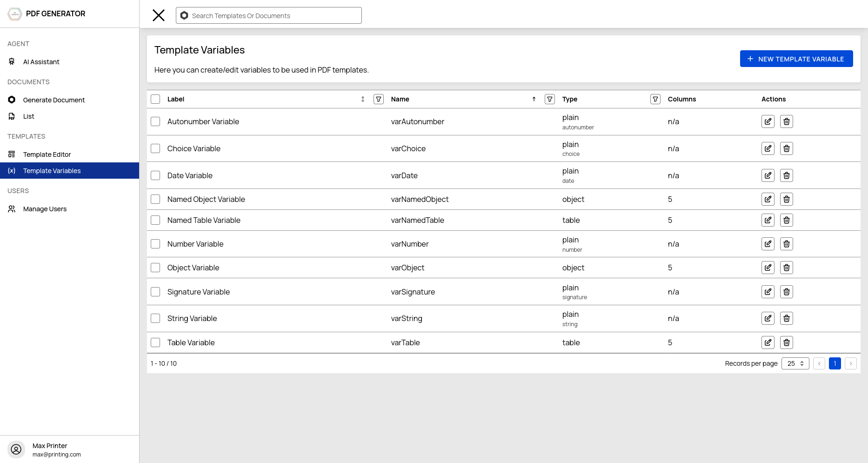Go to pagination page 1
The height and width of the screenshot is (463, 868).
(x=835, y=363)
